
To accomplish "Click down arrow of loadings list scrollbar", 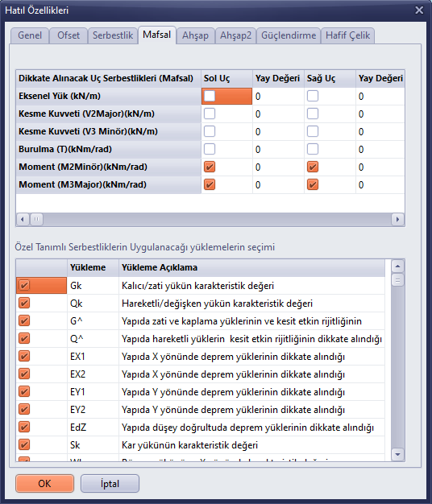I will click(397, 455).
